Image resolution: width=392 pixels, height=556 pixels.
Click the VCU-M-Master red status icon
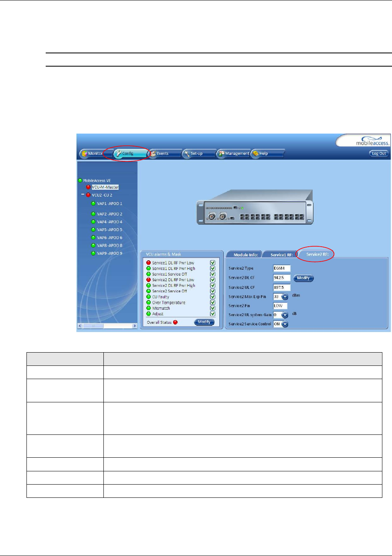point(88,187)
